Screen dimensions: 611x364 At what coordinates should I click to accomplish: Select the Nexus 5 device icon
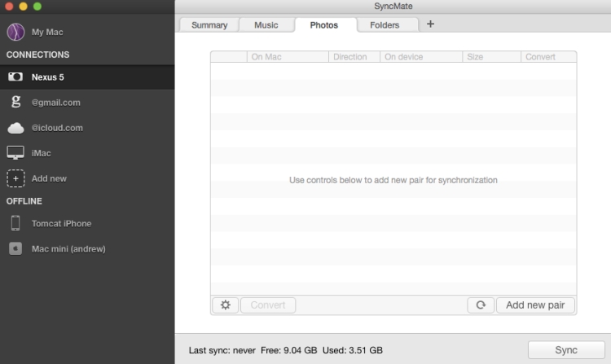[15, 77]
